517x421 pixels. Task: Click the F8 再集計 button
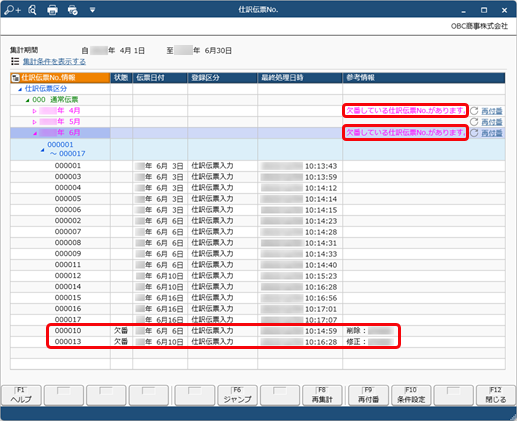[x=322, y=395]
